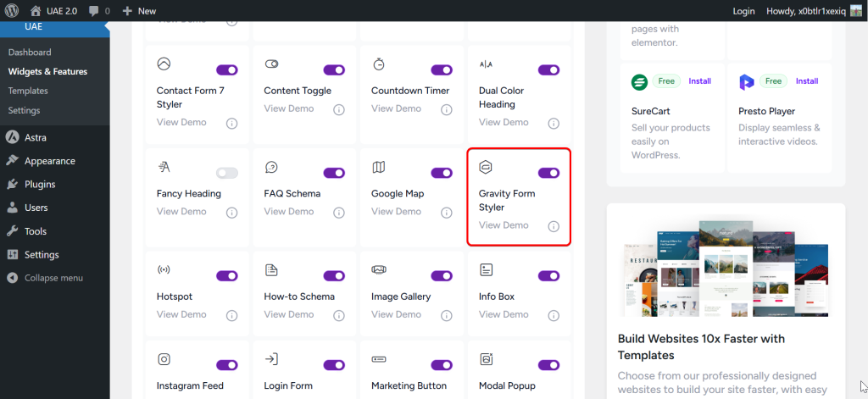Viewport: 868px width, 399px height.
Task: Click the user avatar in admin bar
Action: (856, 10)
